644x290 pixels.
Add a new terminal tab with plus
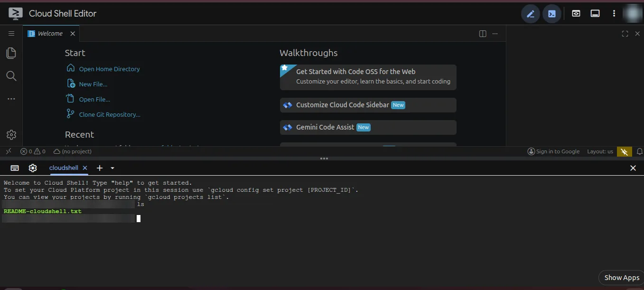100,168
